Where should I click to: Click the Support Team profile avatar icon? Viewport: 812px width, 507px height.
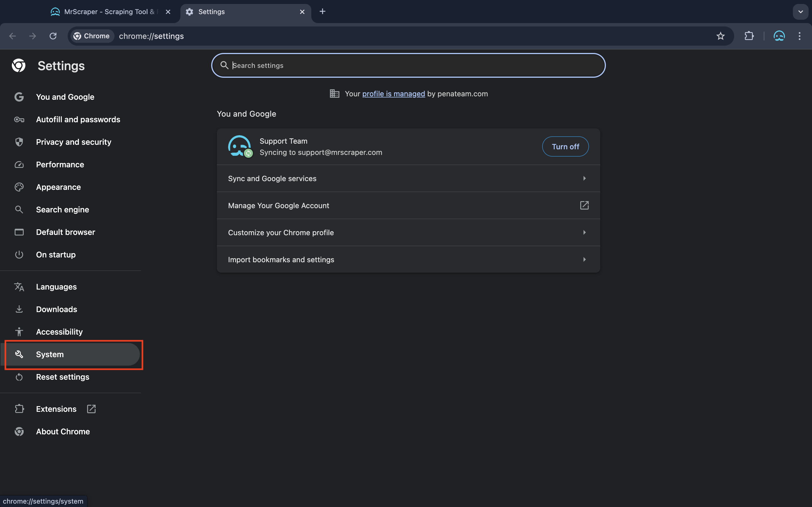click(240, 146)
